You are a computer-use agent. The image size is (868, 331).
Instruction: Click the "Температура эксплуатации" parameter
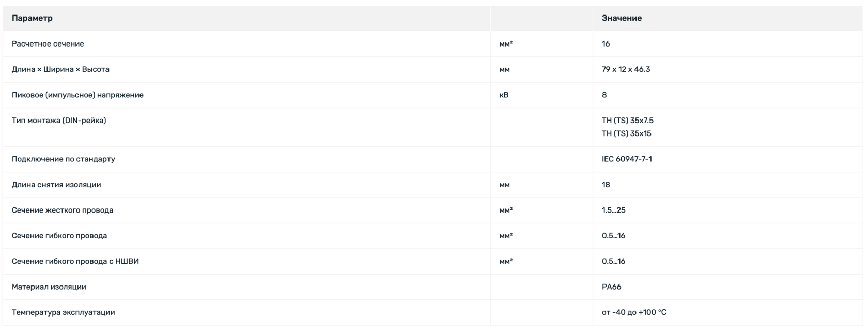point(64,312)
